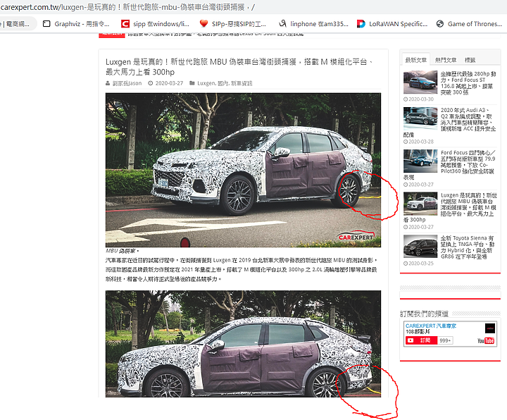Switch to the 最新文章 sidebar tab
The width and height of the screenshot is (507, 420).
[416, 60]
